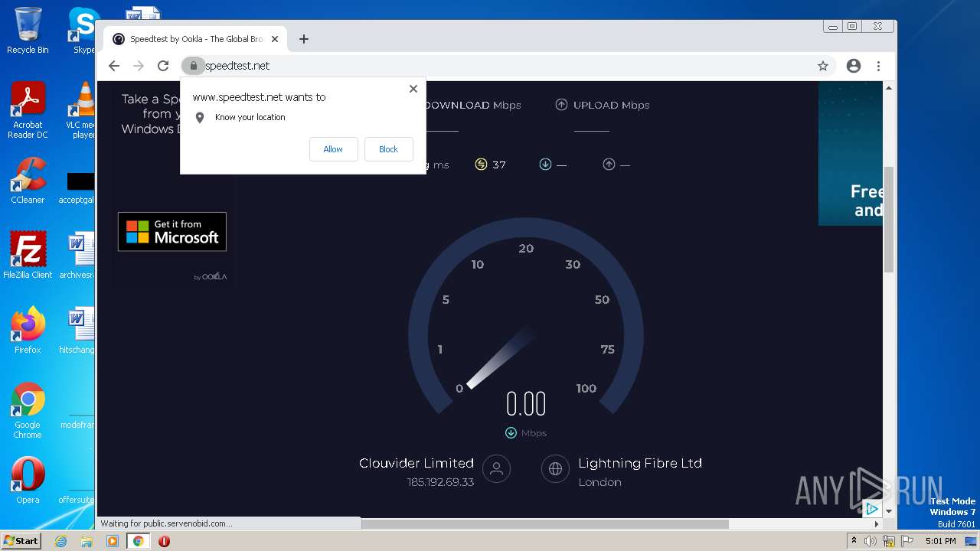The image size is (980, 551).
Task: Open the Google Chrome desktop shortcut
Action: coord(28,411)
